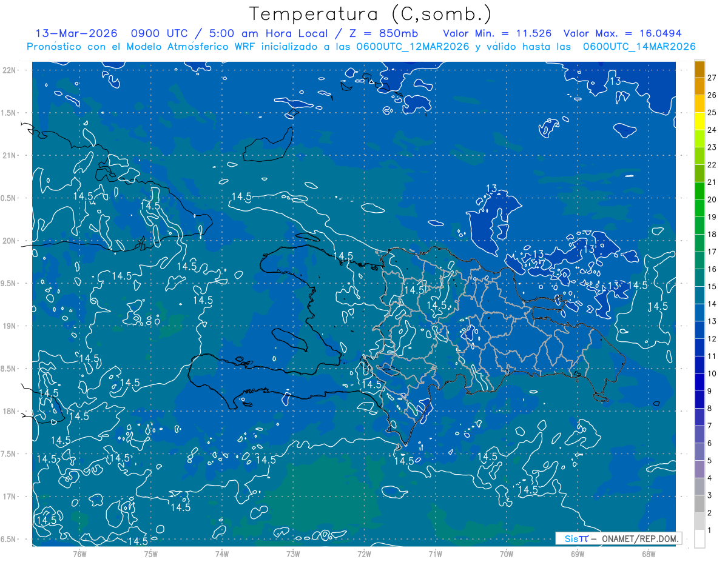Click the 'Valor Min. = 11.526' readout
The image size is (728, 562).
point(497,33)
